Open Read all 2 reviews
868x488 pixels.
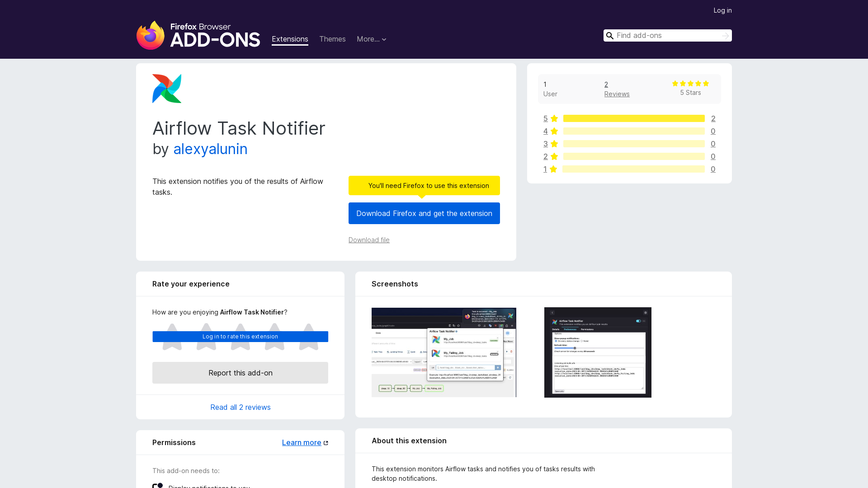(x=240, y=407)
